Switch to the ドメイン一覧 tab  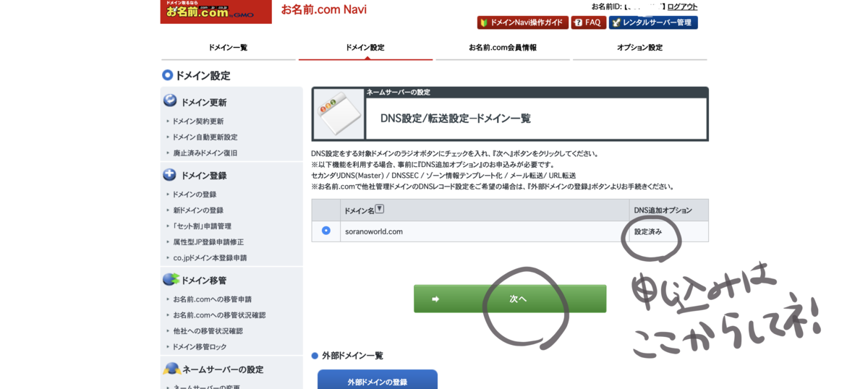[x=228, y=48]
